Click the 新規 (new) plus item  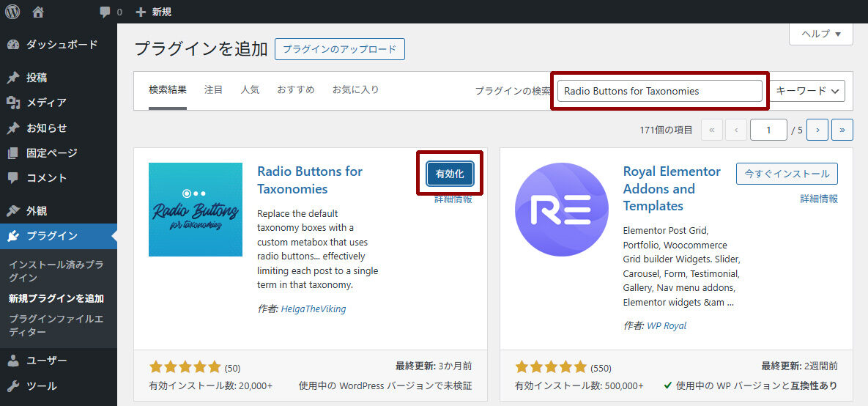click(x=154, y=12)
